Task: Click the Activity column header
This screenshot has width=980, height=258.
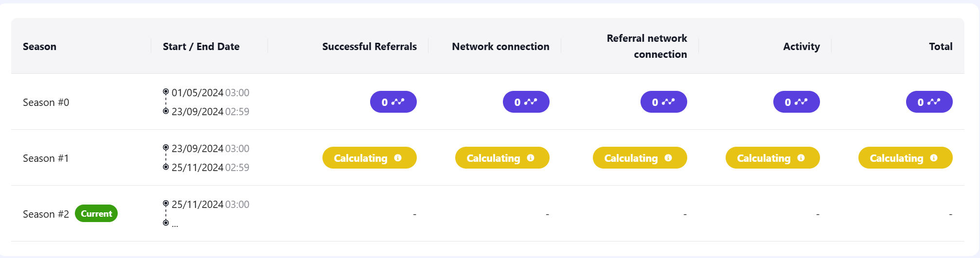Action: 801,47
